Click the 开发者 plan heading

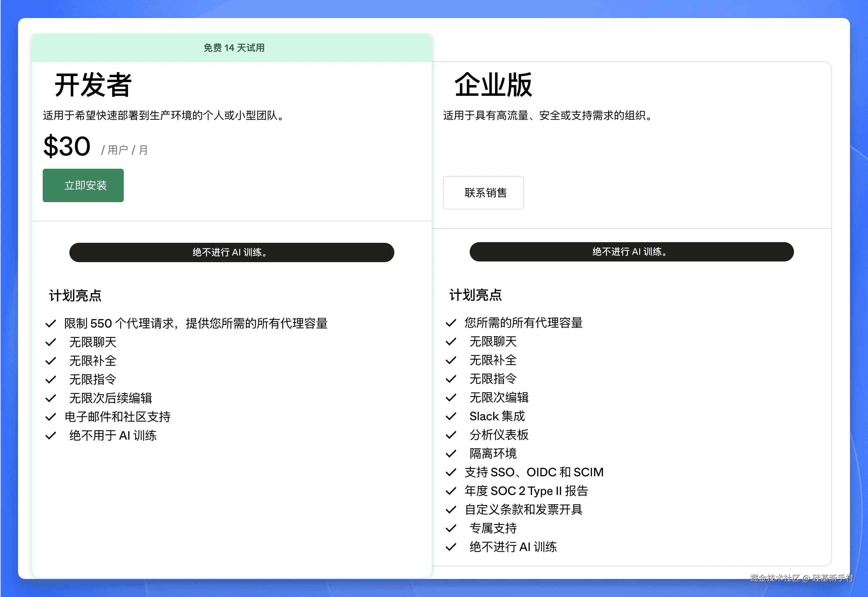93,85
